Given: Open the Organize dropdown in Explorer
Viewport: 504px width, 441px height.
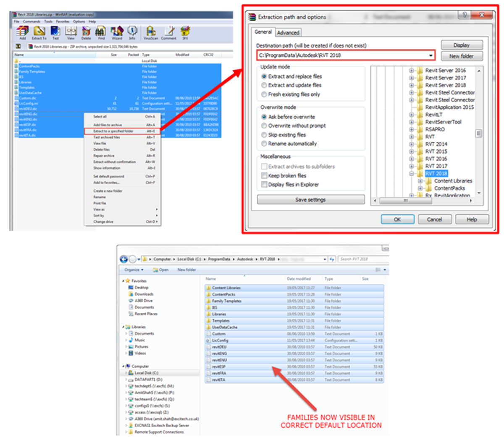Looking at the screenshot, I should pyautogui.click(x=134, y=270).
